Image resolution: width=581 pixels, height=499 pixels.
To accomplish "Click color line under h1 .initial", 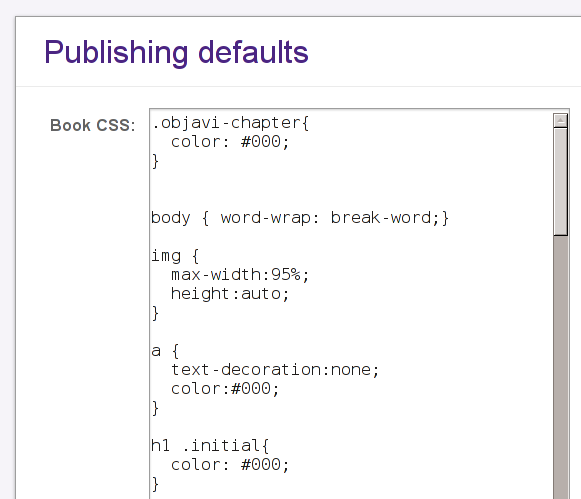I will pos(230,465).
